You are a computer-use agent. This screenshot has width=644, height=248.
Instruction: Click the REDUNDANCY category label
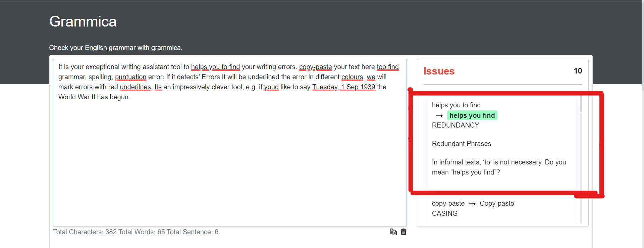coord(455,125)
